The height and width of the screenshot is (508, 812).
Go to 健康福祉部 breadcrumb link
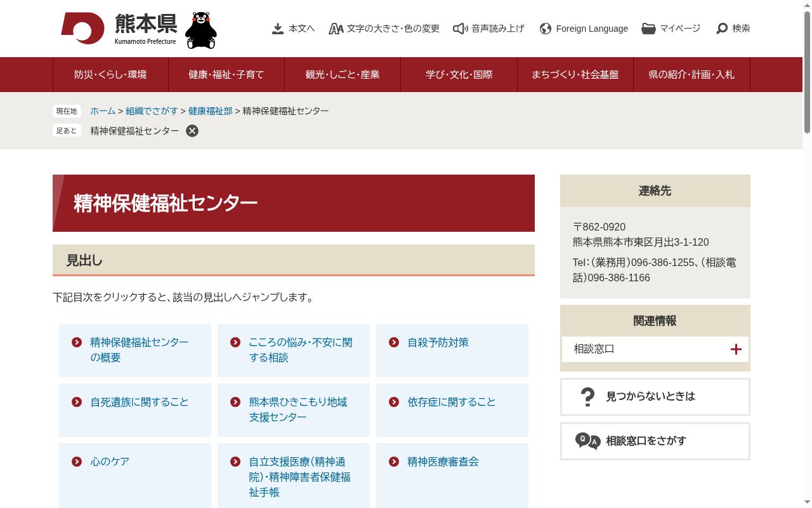[211, 110]
